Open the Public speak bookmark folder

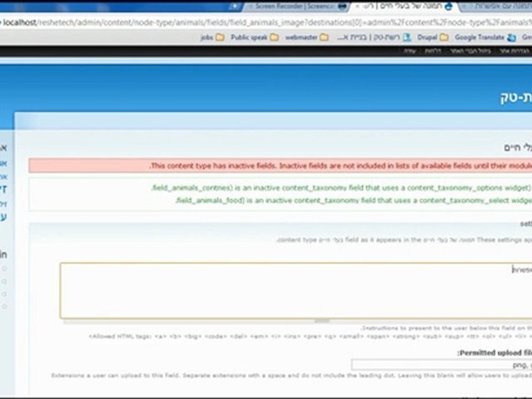click(x=254, y=37)
